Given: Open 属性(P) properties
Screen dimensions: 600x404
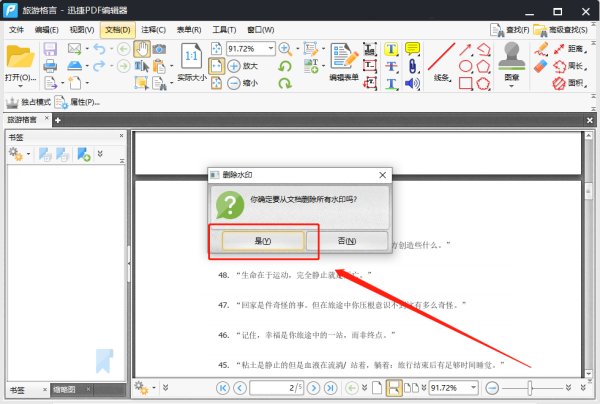Looking at the screenshot, I should [x=78, y=102].
